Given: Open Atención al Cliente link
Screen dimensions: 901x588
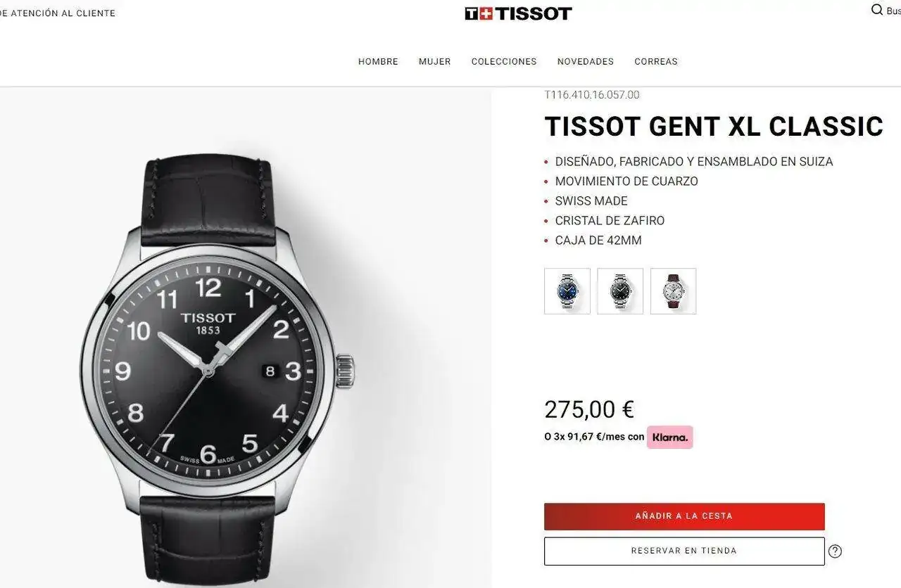Looking at the screenshot, I should 58,13.
